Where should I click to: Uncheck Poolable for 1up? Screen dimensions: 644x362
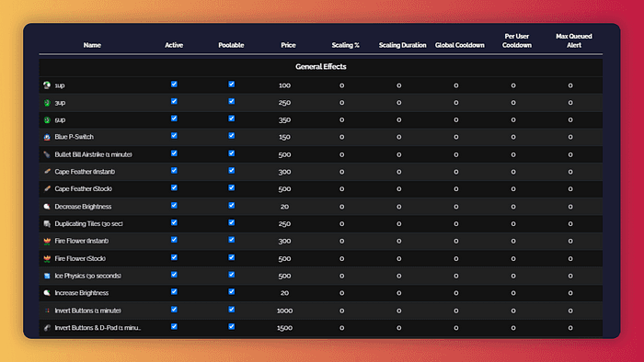tap(232, 84)
